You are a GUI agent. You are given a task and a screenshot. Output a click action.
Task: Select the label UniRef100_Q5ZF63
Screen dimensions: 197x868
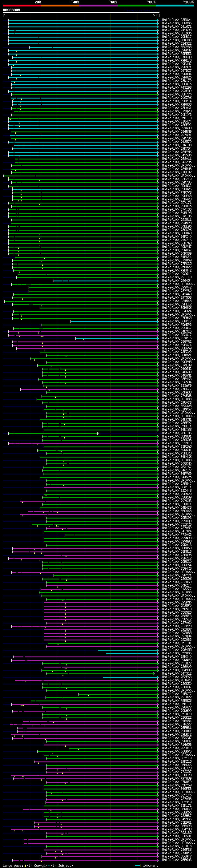(x=177, y=677)
